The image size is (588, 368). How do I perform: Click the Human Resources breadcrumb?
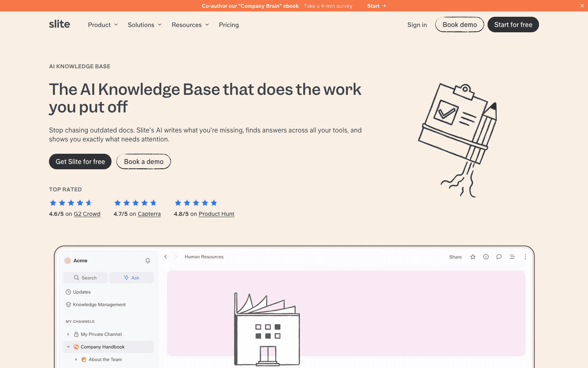[204, 257]
